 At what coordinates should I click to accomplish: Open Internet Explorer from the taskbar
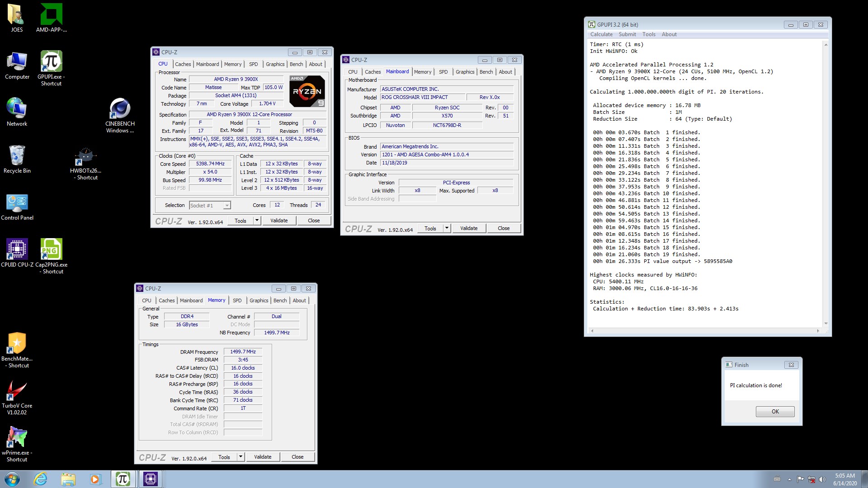41,479
